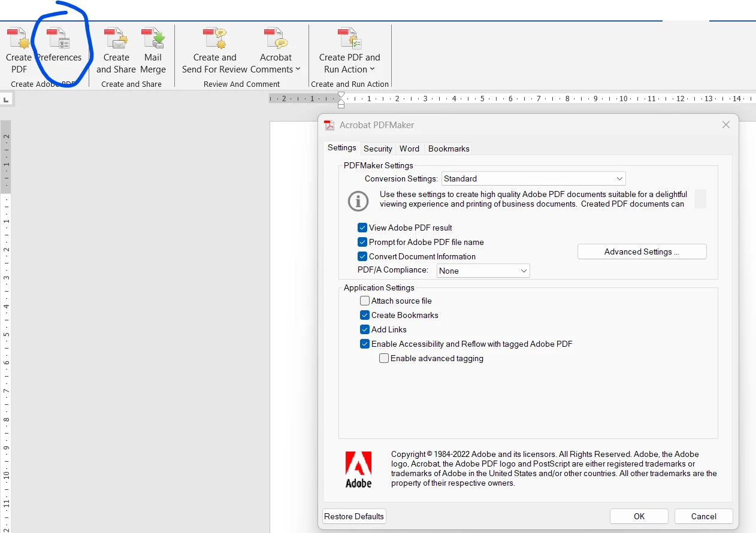This screenshot has width=756, height=533.
Task: Click the horizontal ruler at mark 10
Action: click(x=623, y=98)
